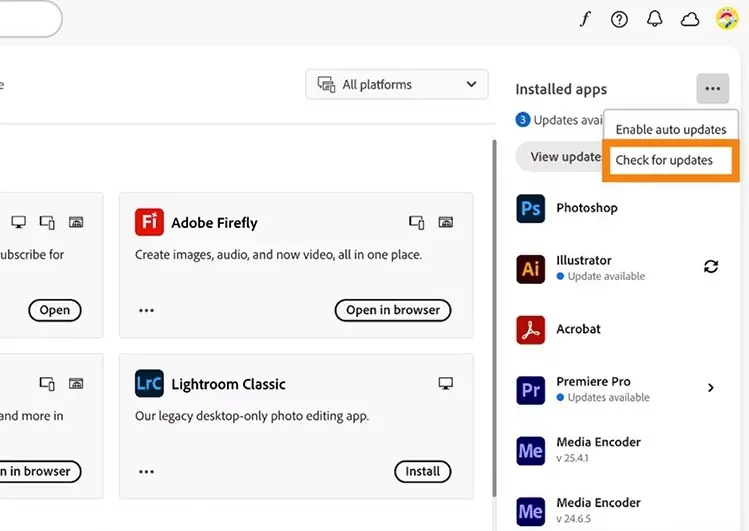
Task: Open the user profile avatar
Action: coord(727,19)
